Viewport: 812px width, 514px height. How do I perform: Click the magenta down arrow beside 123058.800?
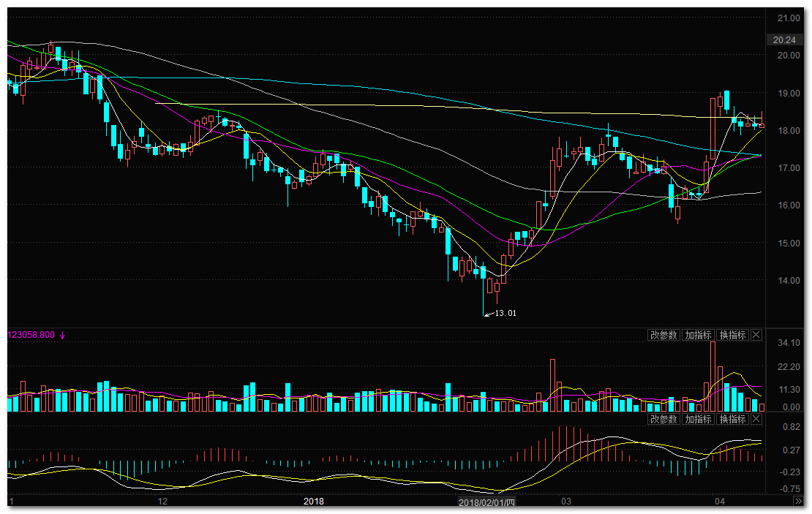pos(63,335)
